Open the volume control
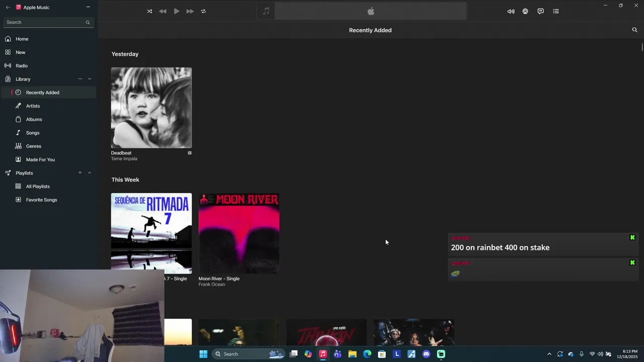644x362 pixels. point(511,11)
